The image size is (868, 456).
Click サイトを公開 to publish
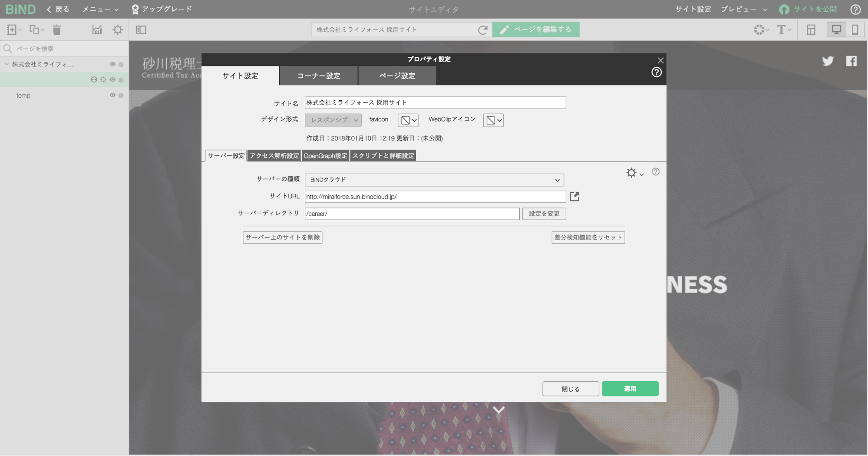(x=808, y=9)
